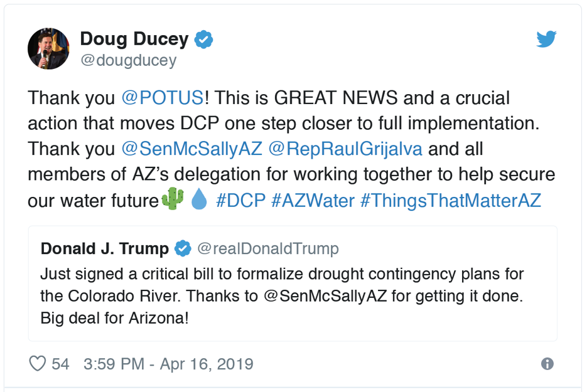Click Donald J. Trump's verified badge
Screen dimensions: 587x392
pyautogui.click(x=183, y=249)
